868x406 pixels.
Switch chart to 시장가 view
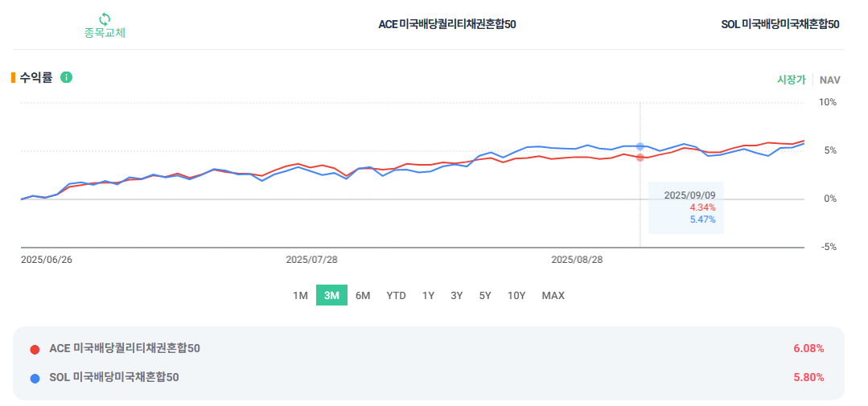point(791,80)
